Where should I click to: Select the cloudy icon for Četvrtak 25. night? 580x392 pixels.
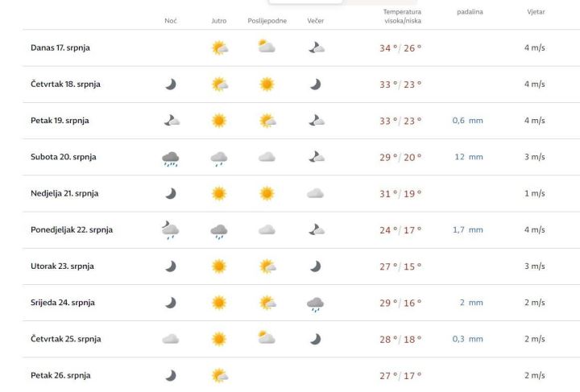click(171, 339)
